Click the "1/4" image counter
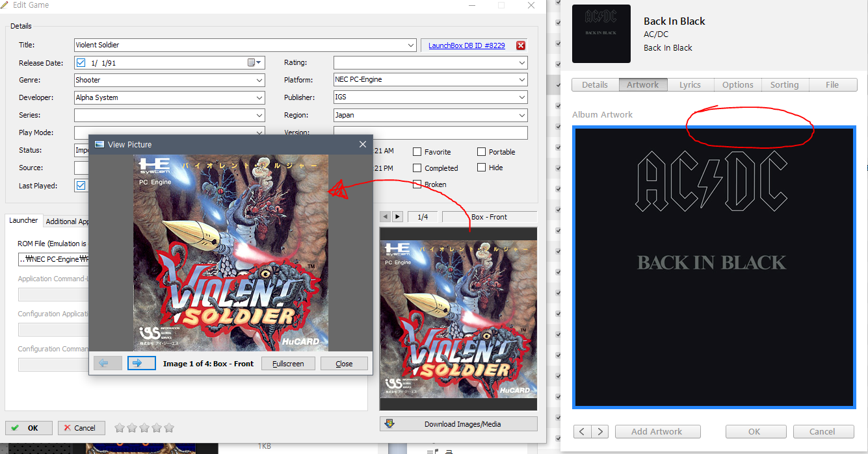The image size is (868, 454). coord(423,217)
